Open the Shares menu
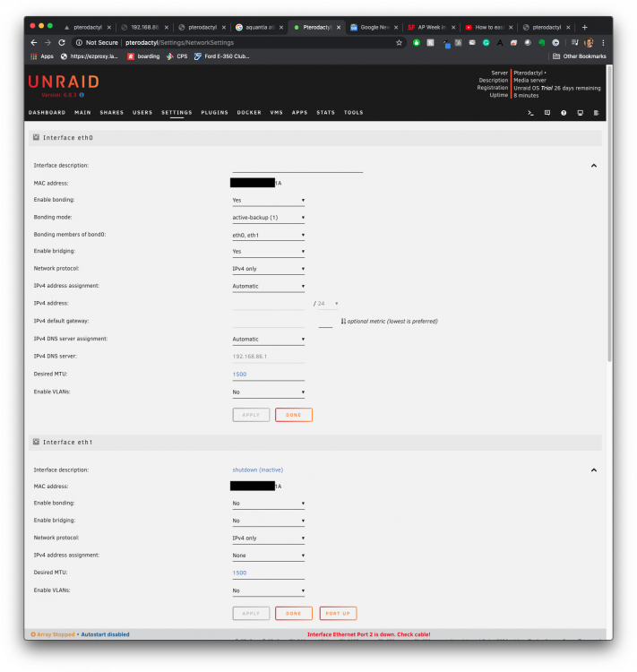 pos(112,113)
